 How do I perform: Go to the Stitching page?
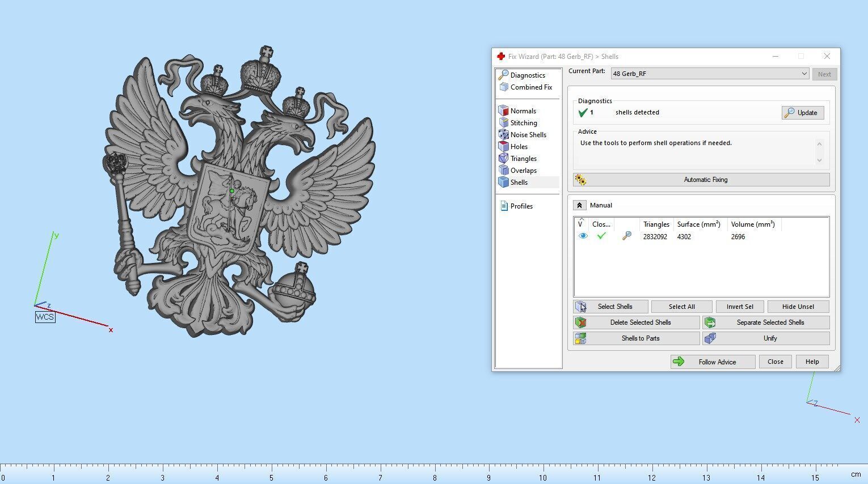[518, 122]
